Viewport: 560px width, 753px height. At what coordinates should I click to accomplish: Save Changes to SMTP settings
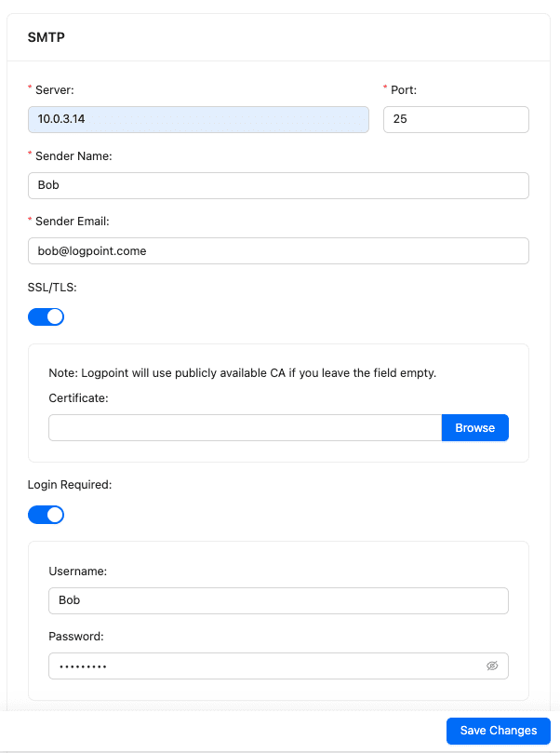(498, 731)
